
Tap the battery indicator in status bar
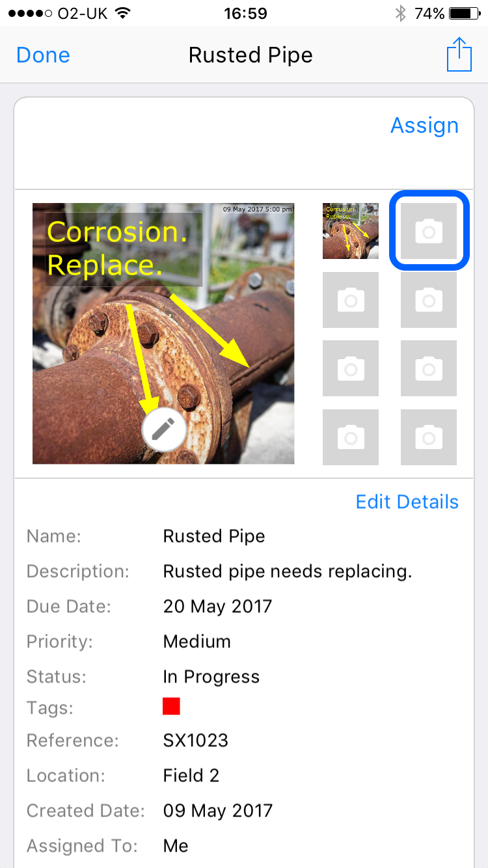click(463, 13)
